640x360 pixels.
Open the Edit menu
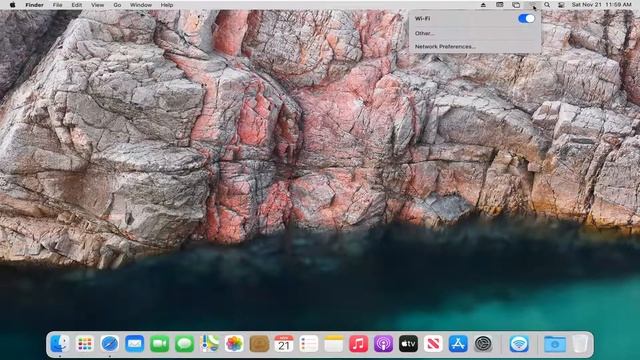(76, 5)
